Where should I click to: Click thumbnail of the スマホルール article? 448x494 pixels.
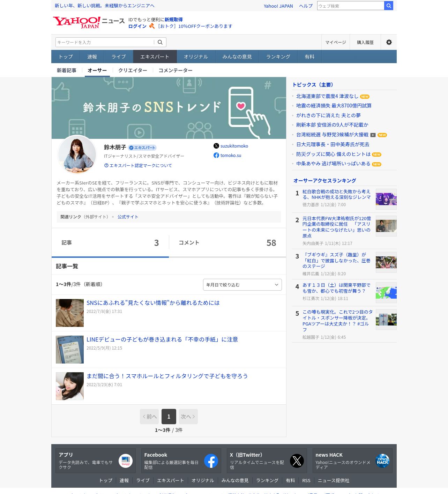click(70, 386)
